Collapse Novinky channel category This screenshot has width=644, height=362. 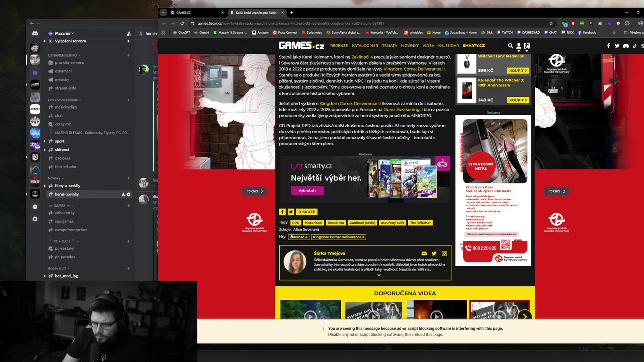tap(56, 178)
